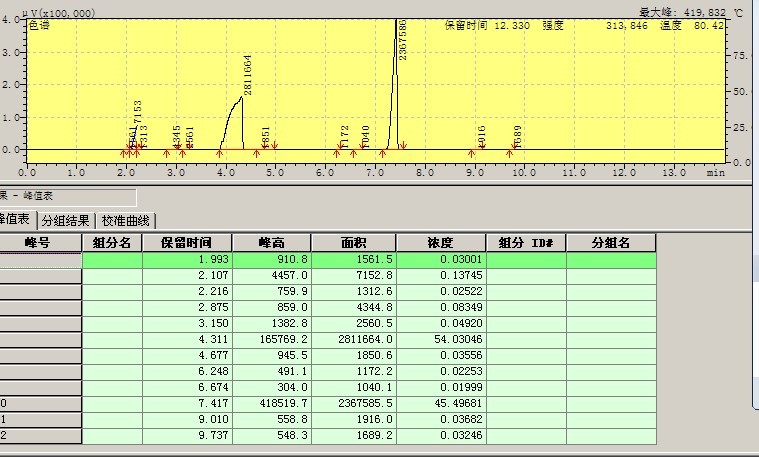Click concentration cell 0.03246
This screenshot has width=759, height=457.
441,435
